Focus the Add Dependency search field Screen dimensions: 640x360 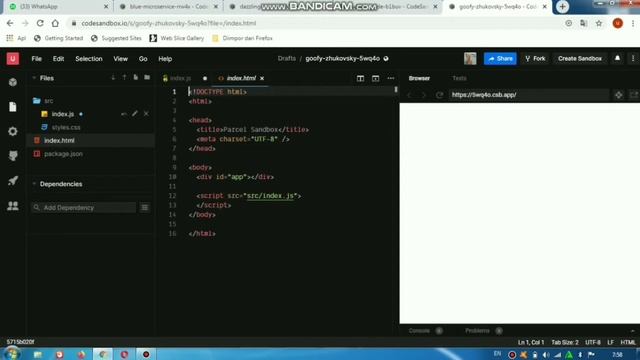click(x=84, y=207)
